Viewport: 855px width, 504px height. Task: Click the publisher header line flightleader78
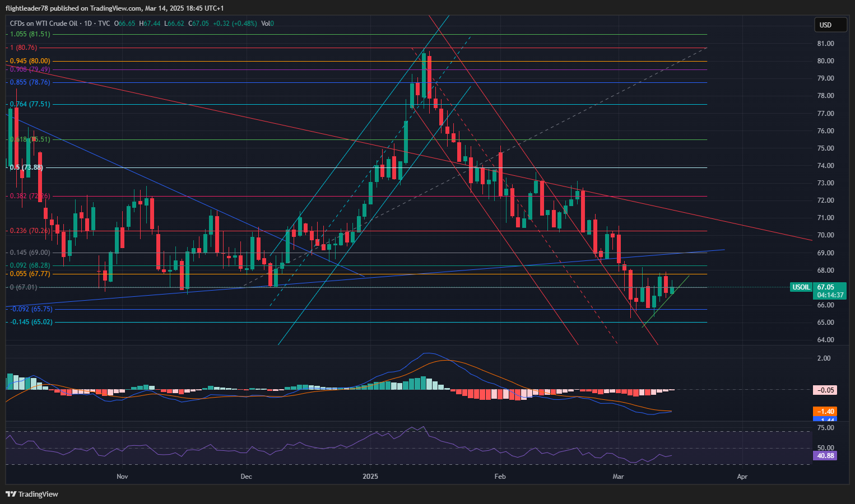(114, 8)
